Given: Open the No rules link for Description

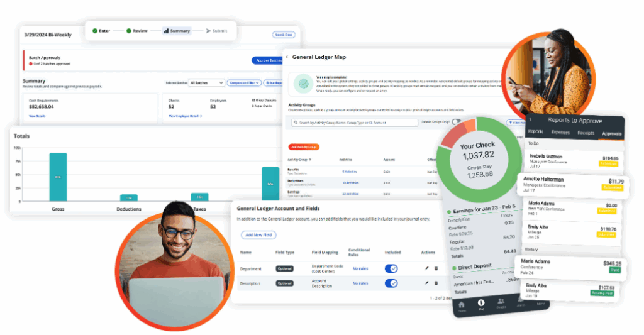Looking at the screenshot, I should tap(360, 283).
